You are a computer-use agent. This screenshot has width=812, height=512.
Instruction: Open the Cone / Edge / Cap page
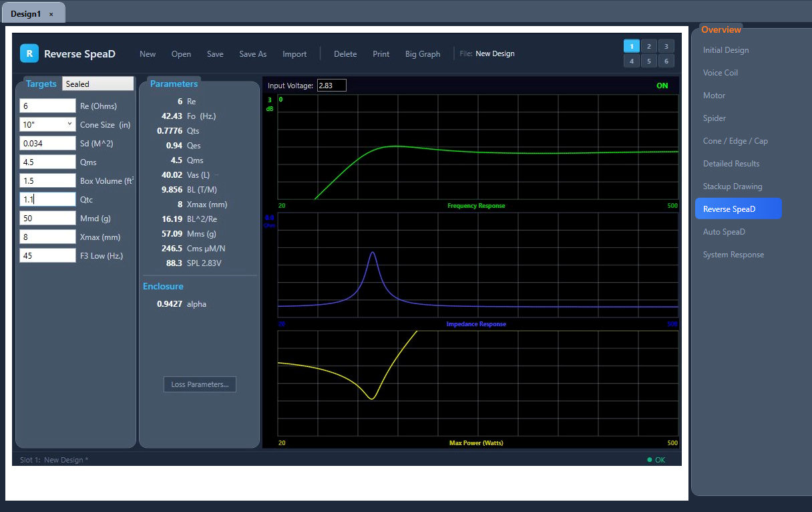pos(735,141)
